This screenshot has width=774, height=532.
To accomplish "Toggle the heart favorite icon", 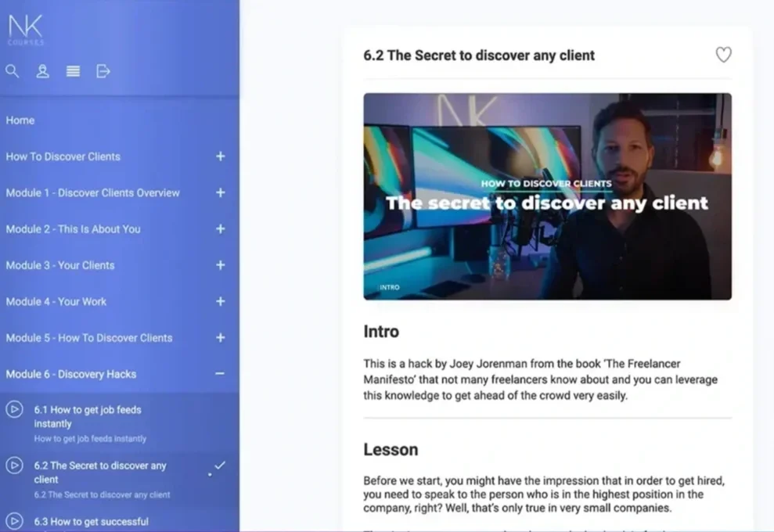I will point(723,55).
